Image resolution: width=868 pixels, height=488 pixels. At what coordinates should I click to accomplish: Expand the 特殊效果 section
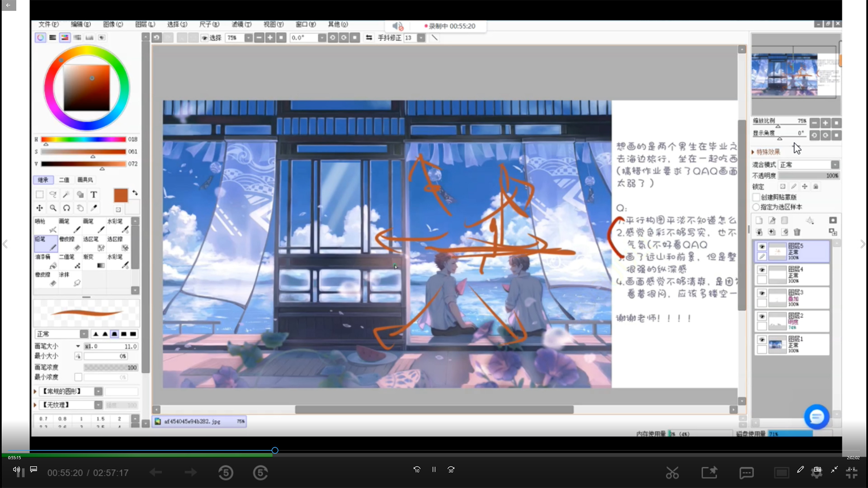click(x=766, y=152)
